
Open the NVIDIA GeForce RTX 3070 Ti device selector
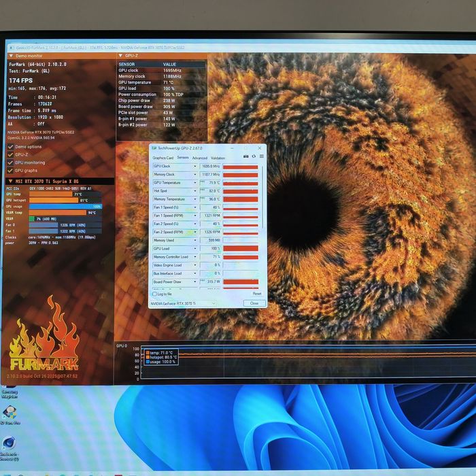point(183,303)
